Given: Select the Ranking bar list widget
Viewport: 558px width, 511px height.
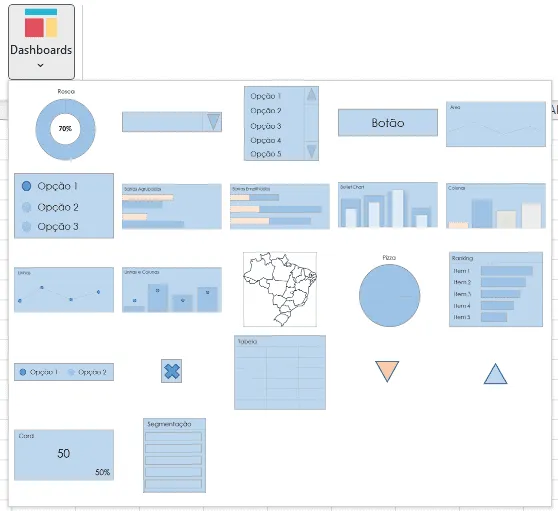Looking at the screenshot, I should point(496,289).
